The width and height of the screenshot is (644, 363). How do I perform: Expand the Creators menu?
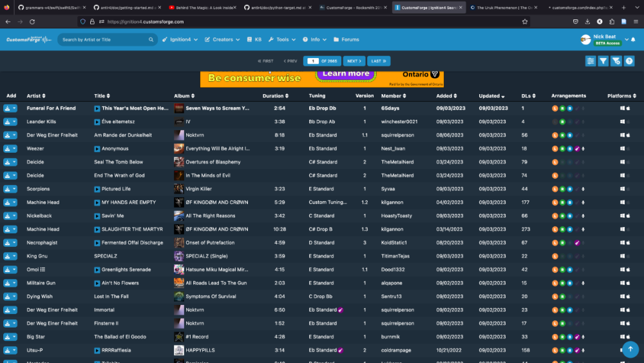click(222, 39)
